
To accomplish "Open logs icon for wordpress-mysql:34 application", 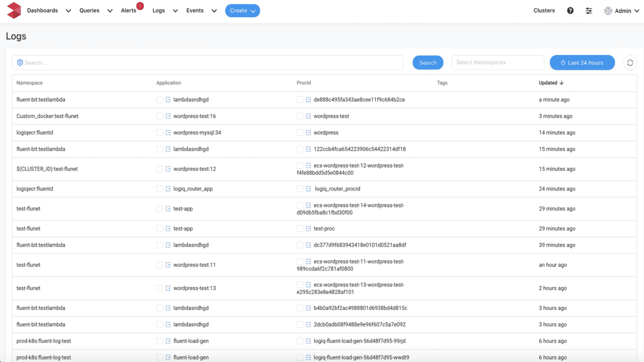I will pyautogui.click(x=168, y=133).
